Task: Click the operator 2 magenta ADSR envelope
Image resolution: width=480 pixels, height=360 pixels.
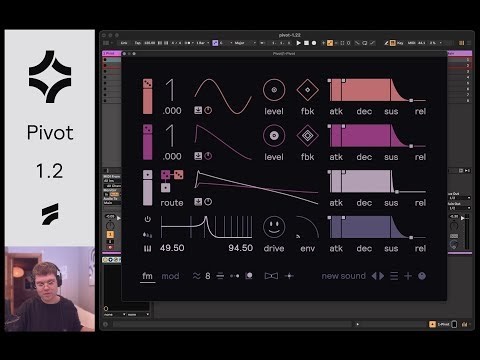Action: (377, 136)
